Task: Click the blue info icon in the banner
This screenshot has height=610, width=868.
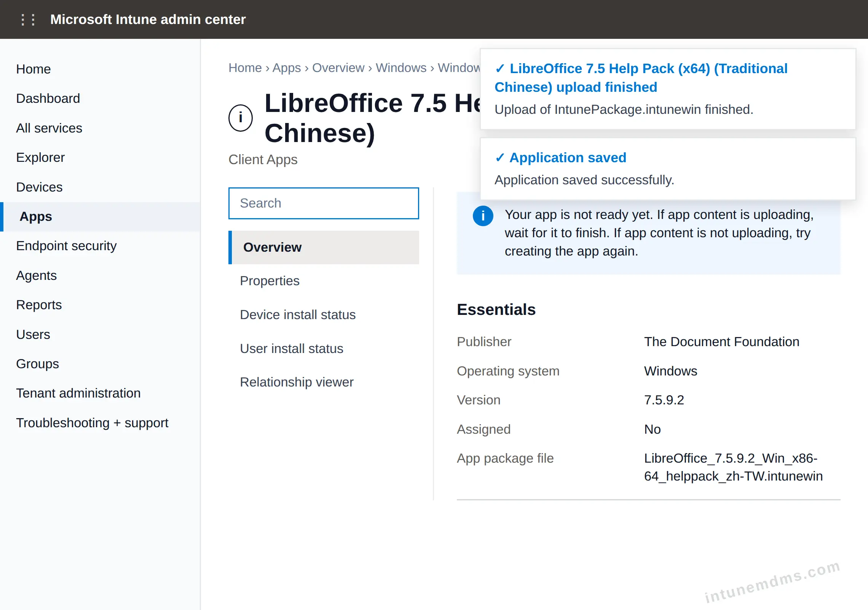Action: pyautogui.click(x=483, y=216)
